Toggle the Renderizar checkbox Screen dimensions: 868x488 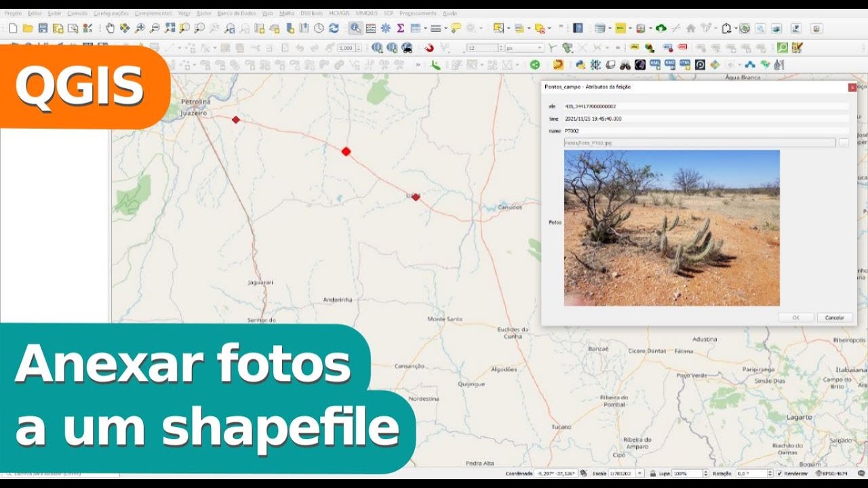click(780, 473)
